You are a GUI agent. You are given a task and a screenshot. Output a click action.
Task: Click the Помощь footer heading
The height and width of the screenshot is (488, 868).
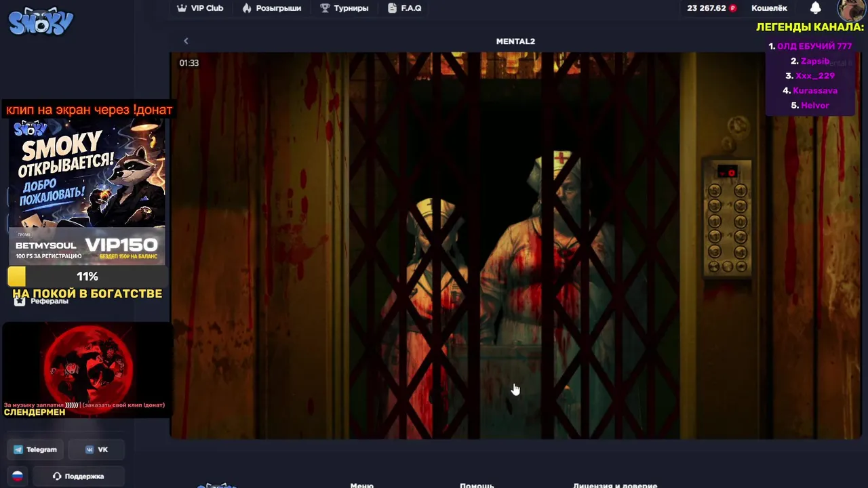click(x=477, y=485)
